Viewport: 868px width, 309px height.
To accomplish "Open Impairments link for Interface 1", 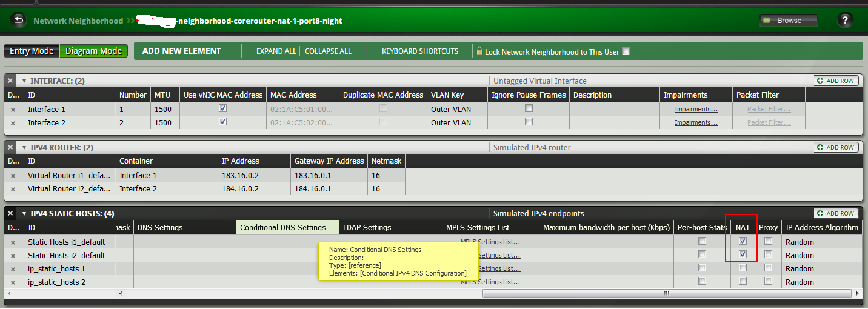I will [696, 110].
